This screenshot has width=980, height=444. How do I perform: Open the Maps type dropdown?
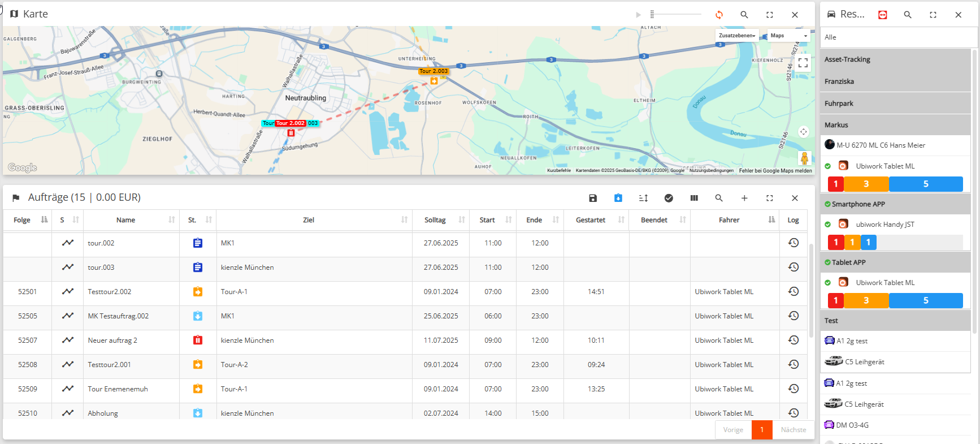pos(789,36)
